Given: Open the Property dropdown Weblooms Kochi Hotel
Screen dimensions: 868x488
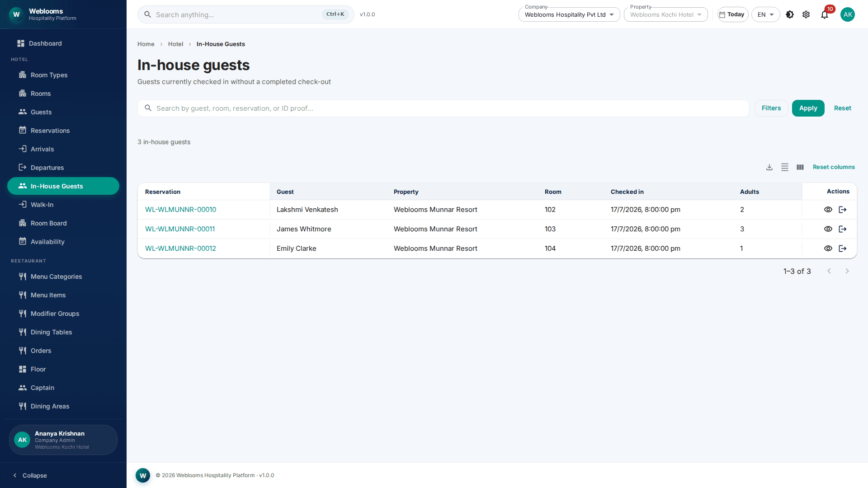Looking at the screenshot, I should 665,14.
